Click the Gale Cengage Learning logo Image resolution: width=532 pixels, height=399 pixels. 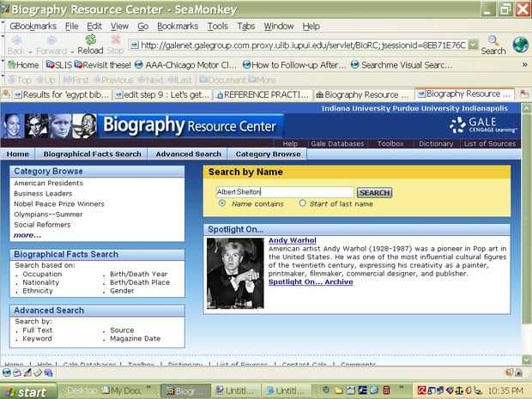(x=483, y=125)
